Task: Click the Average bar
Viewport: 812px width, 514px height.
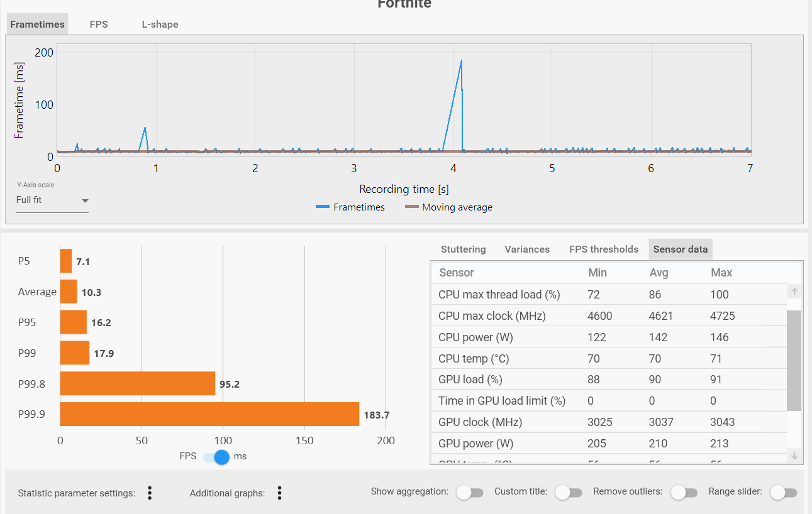Action: point(69,292)
